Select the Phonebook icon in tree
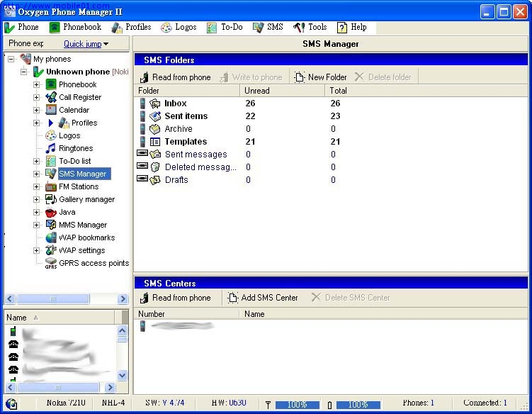Viewport: 532px width, 414px height. 51,84
